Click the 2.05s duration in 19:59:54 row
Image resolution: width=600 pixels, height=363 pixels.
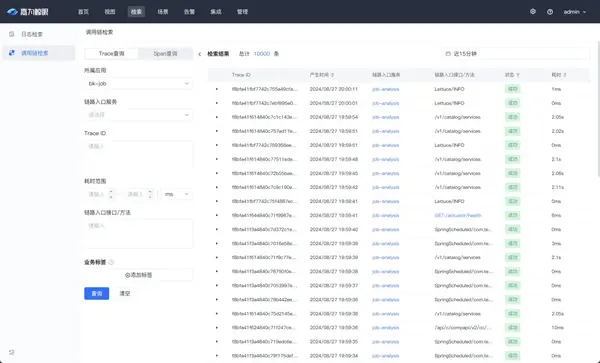tap(558, 117)
